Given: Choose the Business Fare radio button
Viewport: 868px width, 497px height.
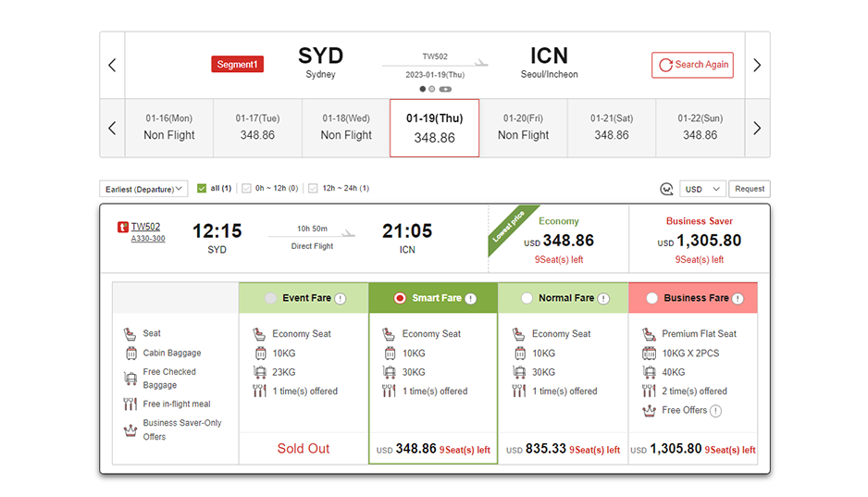Looking at the screenshot, I should pos(652,298).
